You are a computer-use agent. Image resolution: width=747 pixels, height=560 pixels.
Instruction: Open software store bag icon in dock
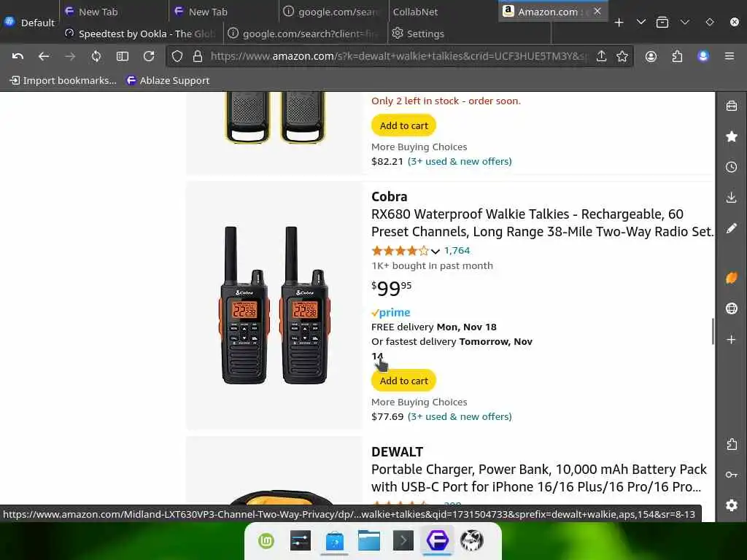point(335,540)
